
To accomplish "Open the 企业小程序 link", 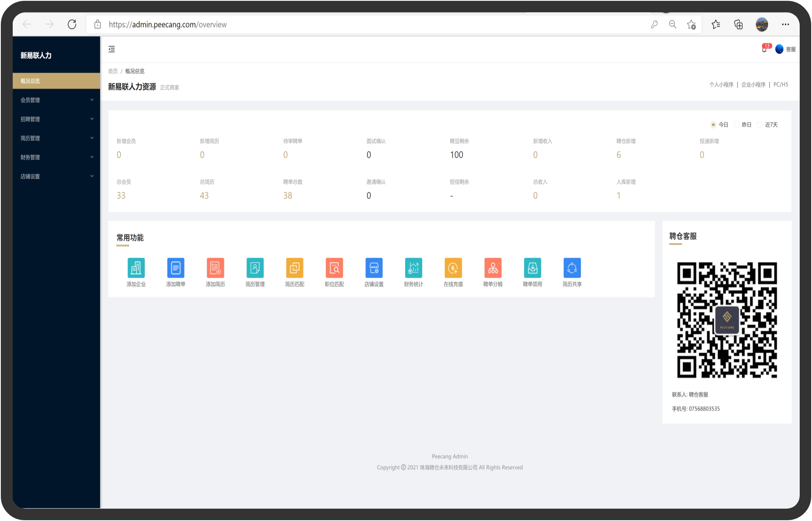I will [753, 85].
